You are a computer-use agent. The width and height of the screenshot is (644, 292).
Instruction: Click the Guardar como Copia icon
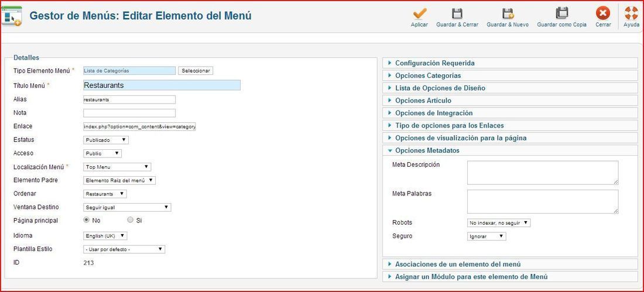click(x=562, y=13)
